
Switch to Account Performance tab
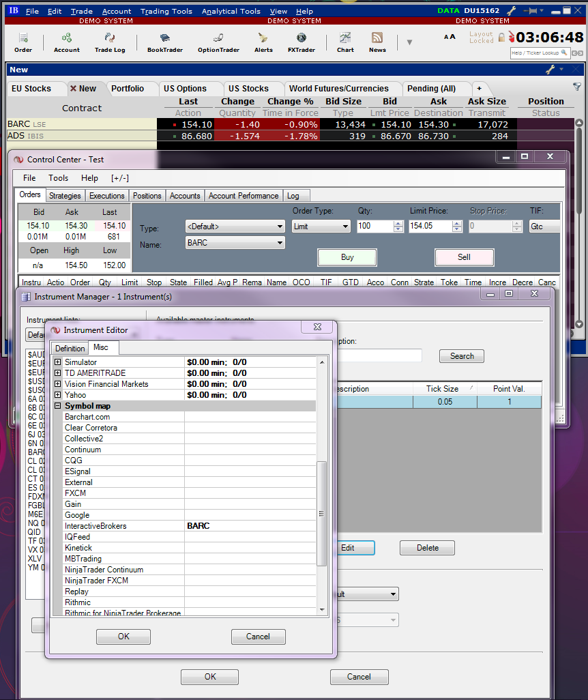[x=244, y=196]
